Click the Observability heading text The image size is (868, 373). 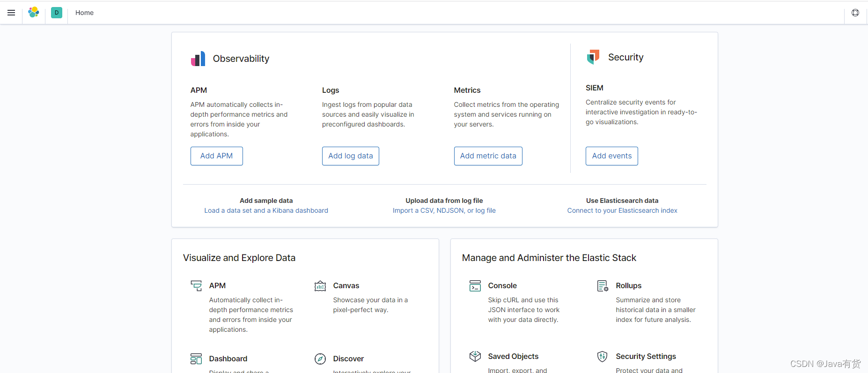[x=241, y=59]
